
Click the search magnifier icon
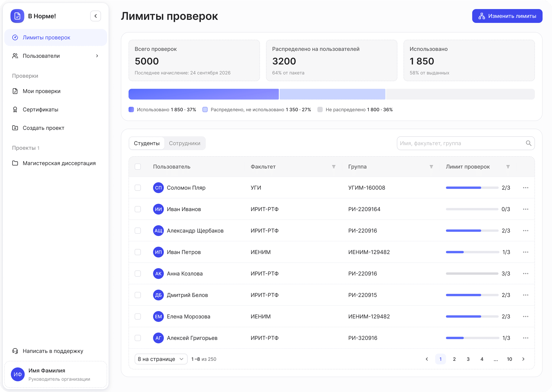pos(529,143)
